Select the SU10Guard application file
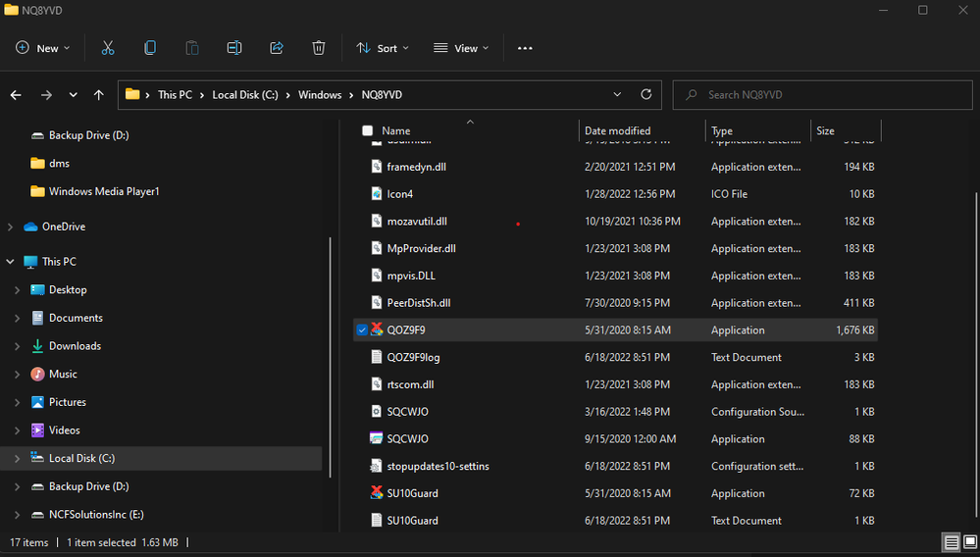980x557 pixels. [x=412, y=493]
